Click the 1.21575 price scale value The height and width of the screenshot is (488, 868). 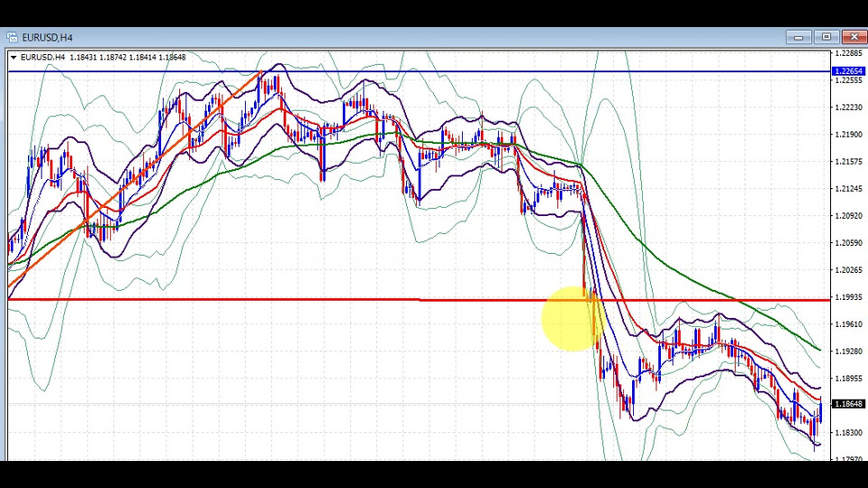tap(849, 162)
